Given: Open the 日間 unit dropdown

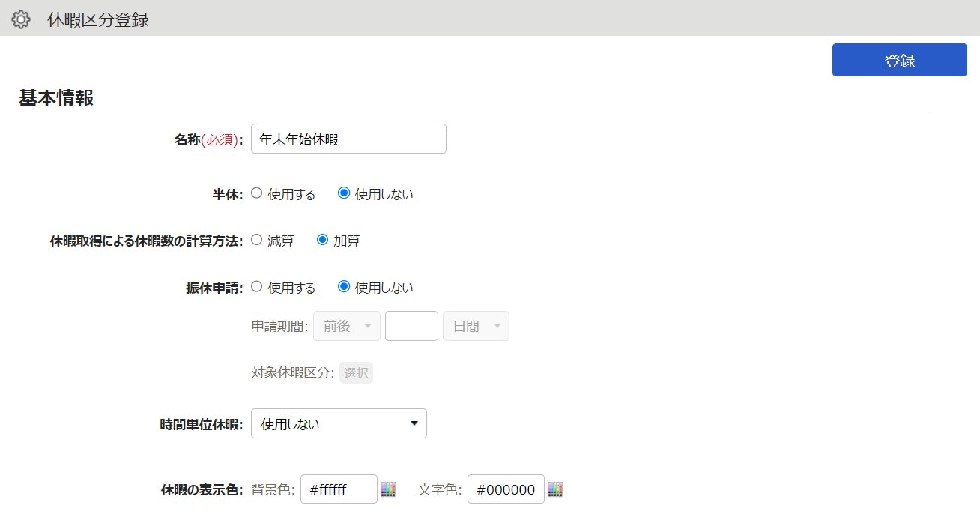Looking at the screenshot, I should point(477,326).
